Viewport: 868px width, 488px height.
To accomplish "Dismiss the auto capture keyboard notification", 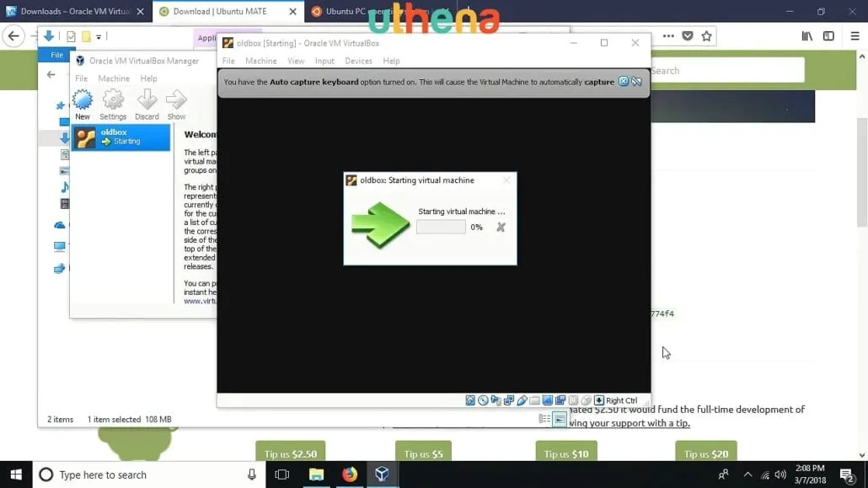I will tap(624, 82).
